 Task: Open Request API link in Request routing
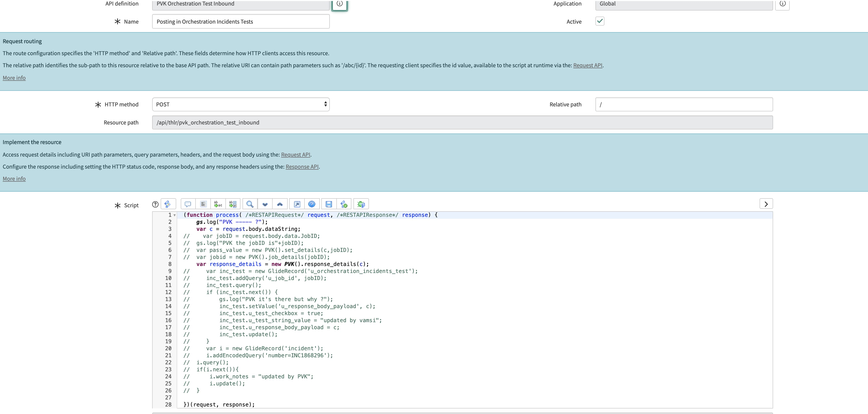tap(587, 65)
